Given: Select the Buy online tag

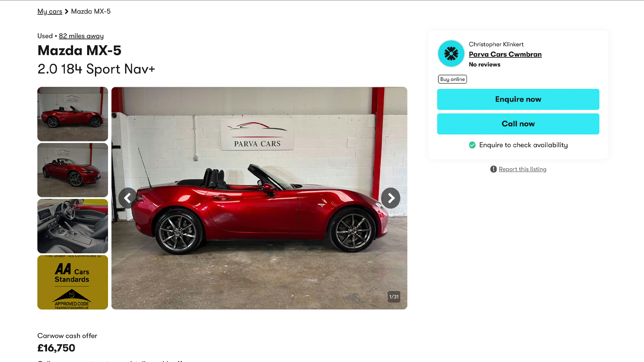Looking at the screenshot, I should [x=452, y=79].
